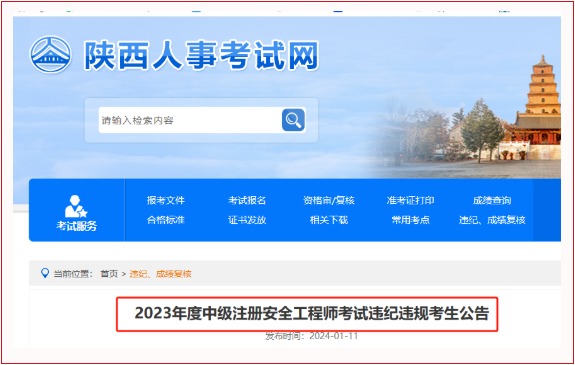Go to 常用考点 page
575x365 pixels.
pyautogui.click(x=410, y=220)
